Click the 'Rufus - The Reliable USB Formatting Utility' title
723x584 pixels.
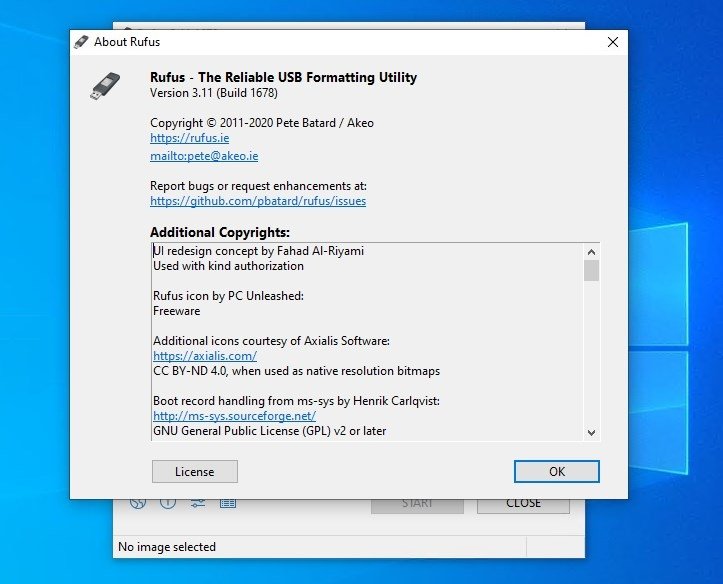pos(284,77)
